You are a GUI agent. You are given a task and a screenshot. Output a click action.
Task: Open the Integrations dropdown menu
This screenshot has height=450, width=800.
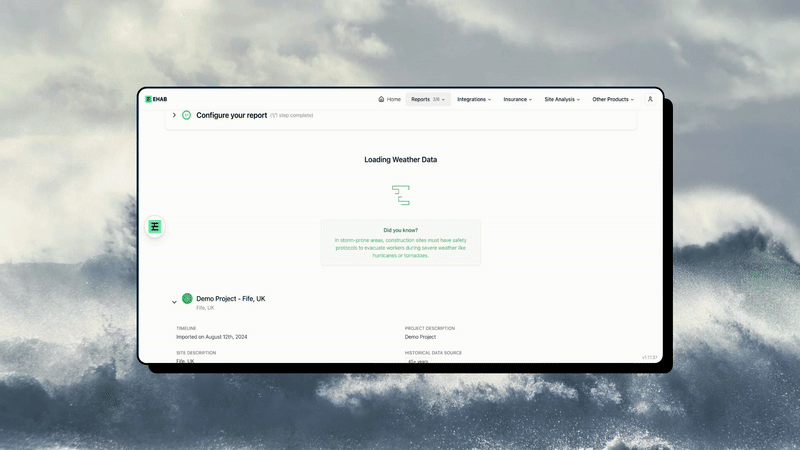coord(474,99)
